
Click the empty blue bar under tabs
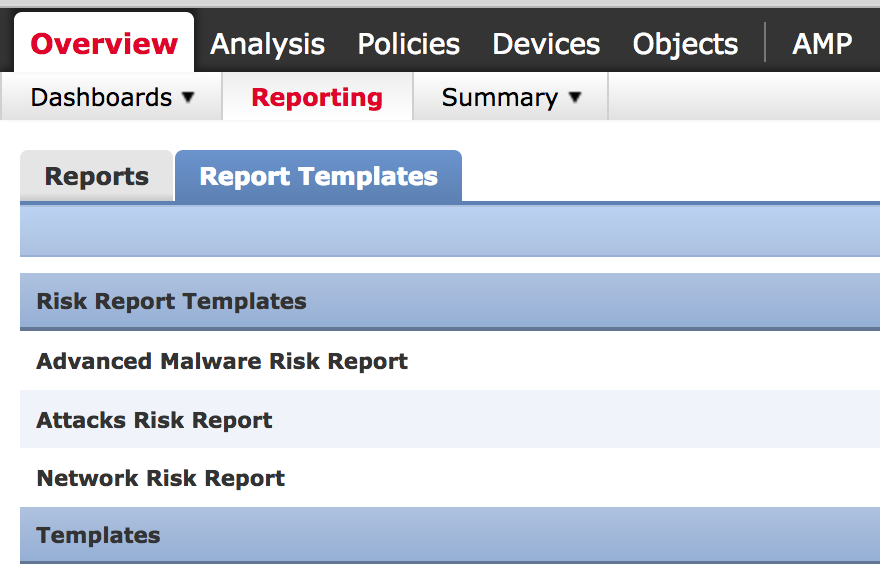(450, 230)
